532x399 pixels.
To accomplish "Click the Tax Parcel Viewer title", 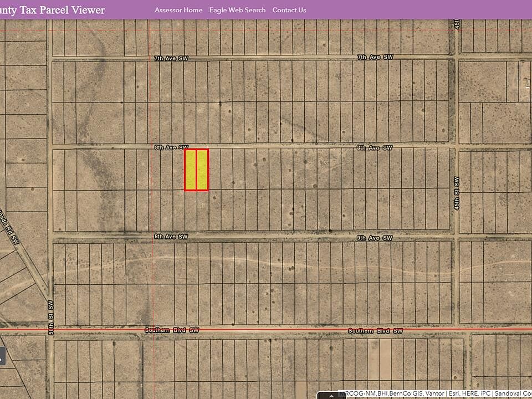I will (x=52, y=10).
